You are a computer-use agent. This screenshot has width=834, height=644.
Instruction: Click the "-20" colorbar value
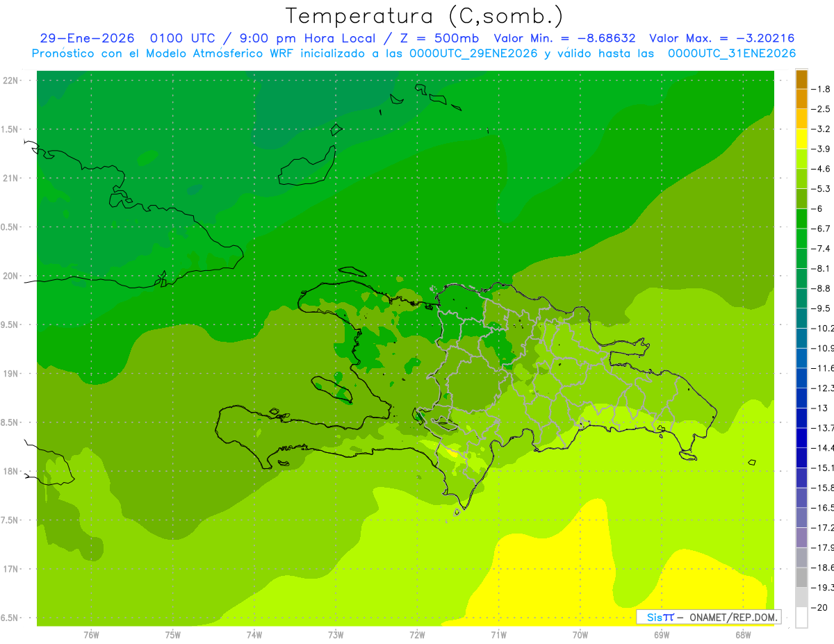819,607
